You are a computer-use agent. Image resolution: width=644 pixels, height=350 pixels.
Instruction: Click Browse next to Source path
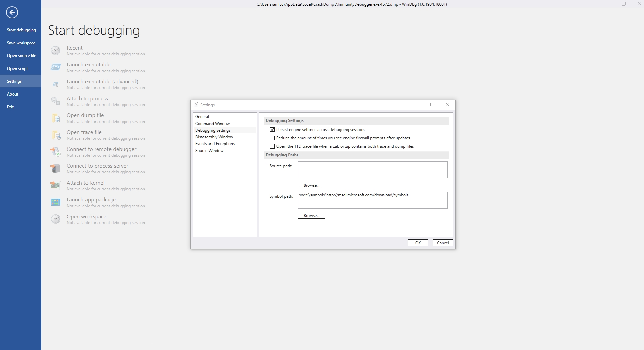[311, 185]
